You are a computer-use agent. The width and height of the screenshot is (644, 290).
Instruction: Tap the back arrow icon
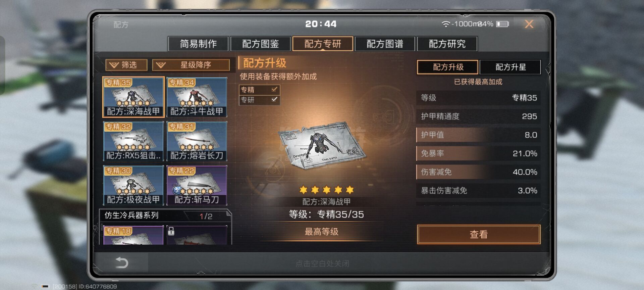tap(122, 262)
